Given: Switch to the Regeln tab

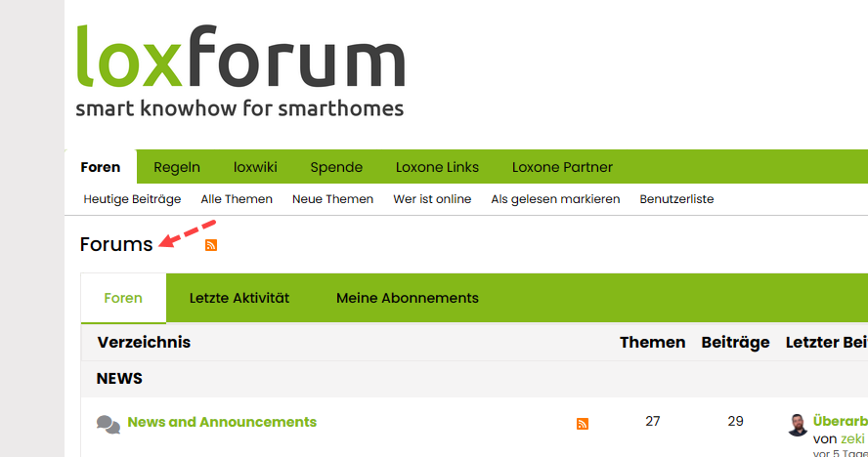Looking at the screenshot, I should pos(177,167).
